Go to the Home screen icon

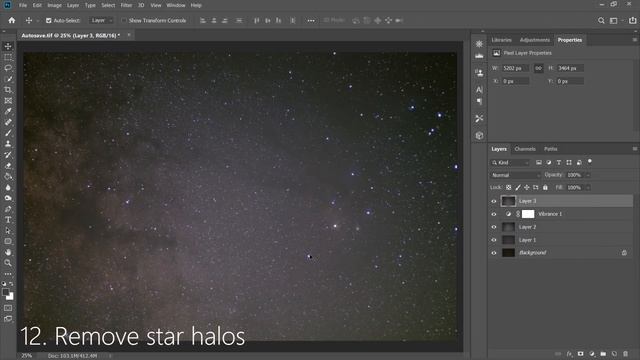coord(12,20)
